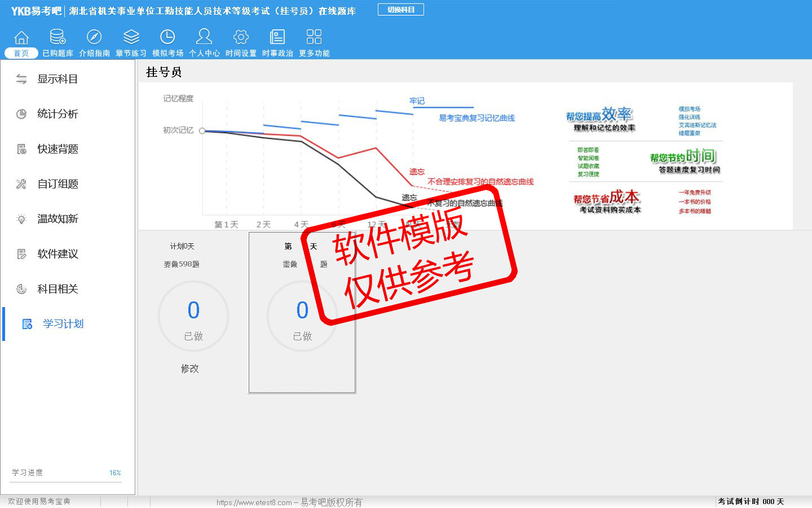Click the 软件建议 note icon
The height and width of the screenshot is (508, 812).
21,254
